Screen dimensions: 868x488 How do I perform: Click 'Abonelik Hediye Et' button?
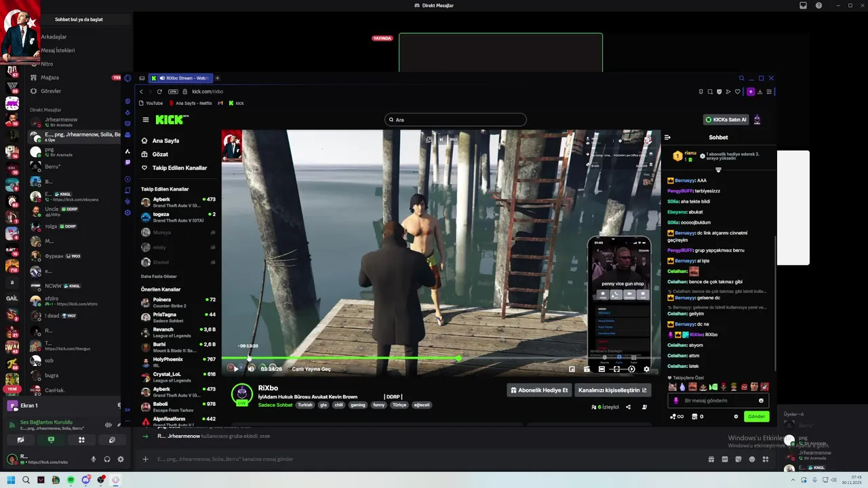point(539,390)
